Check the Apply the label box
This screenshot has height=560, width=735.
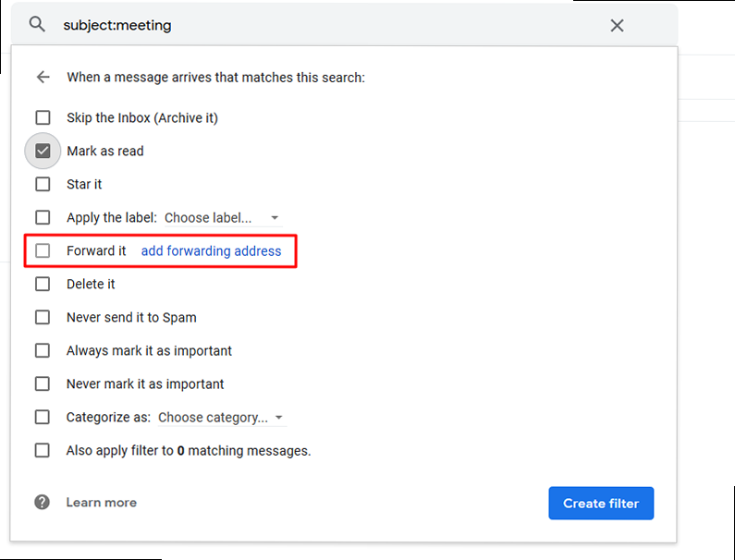point(43,218)
